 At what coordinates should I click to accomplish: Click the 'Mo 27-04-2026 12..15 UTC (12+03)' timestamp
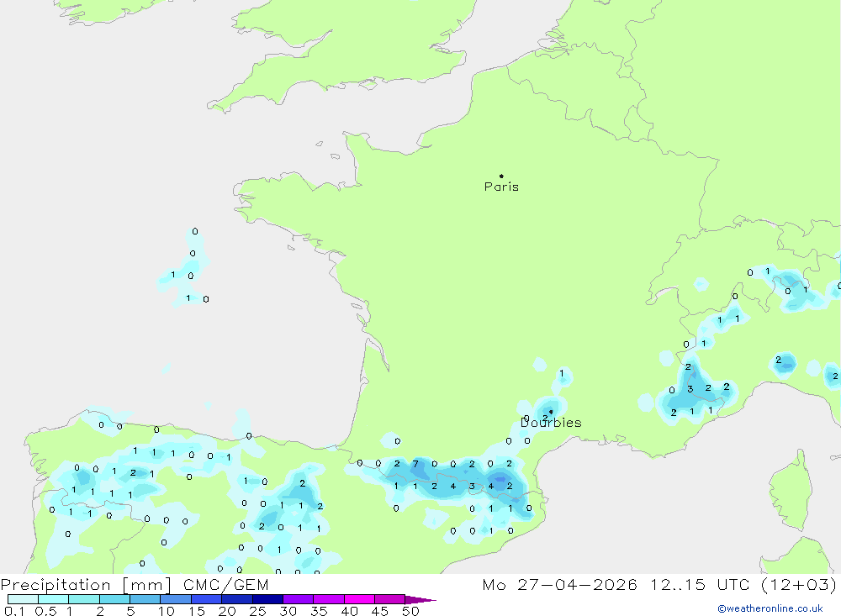(x=659, y=584)
